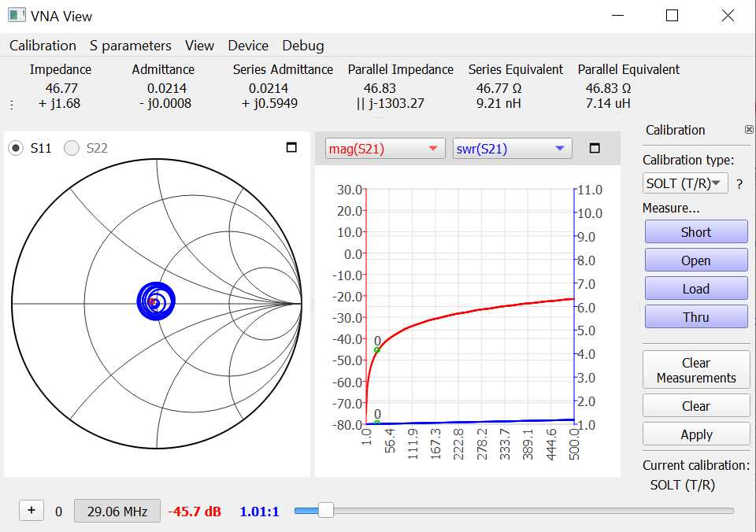Image resolution: width=756 pixels, height=532 pixels.
Task: Apply the calibration
Action: (x=696, y=434)
